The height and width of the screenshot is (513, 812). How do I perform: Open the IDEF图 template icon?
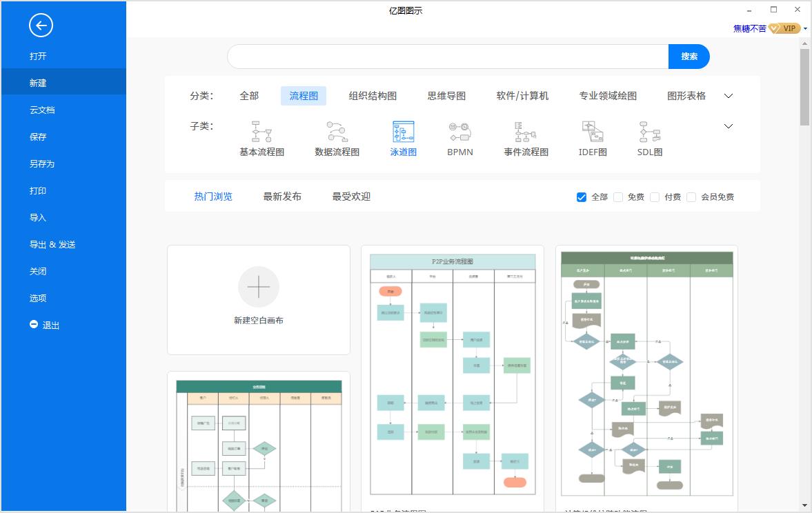(591, 132)
